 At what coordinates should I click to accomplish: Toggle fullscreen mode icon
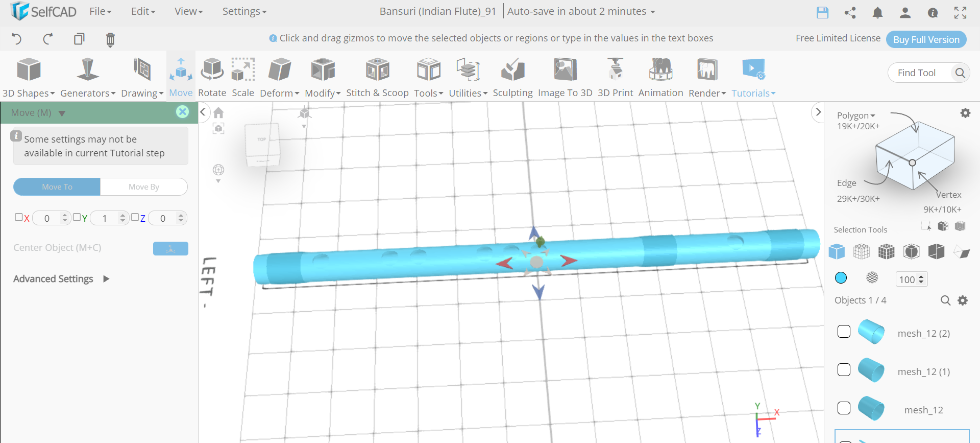(960, 12)
